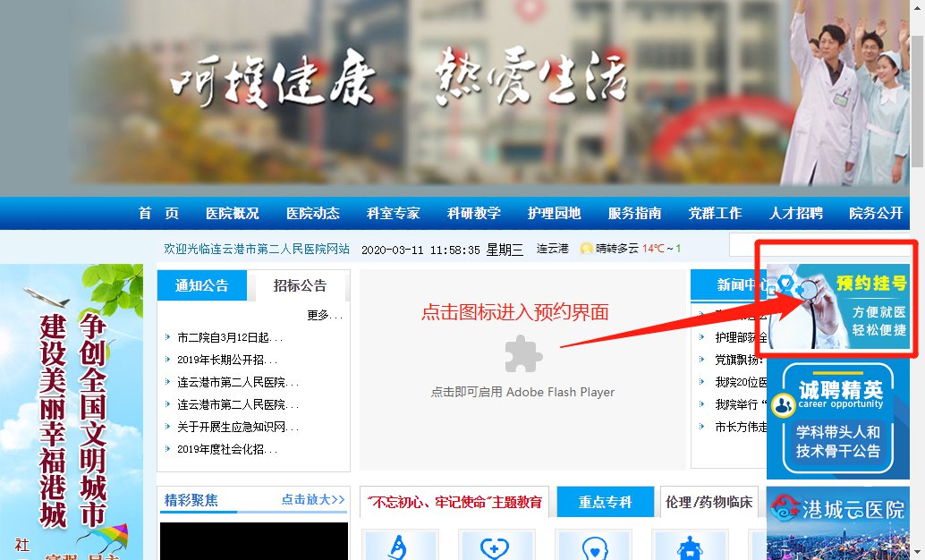Click the weather sun icon

tap(586, 249)
